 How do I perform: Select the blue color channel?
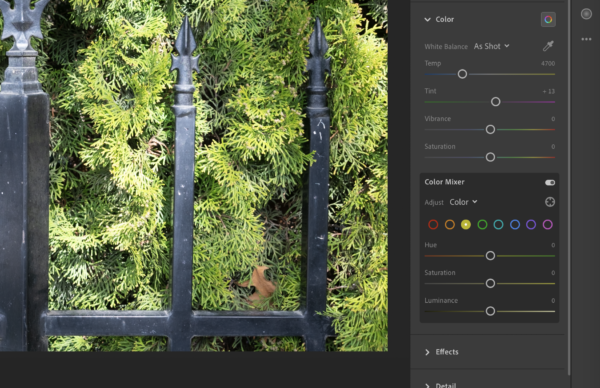click(x=515, y=225)
